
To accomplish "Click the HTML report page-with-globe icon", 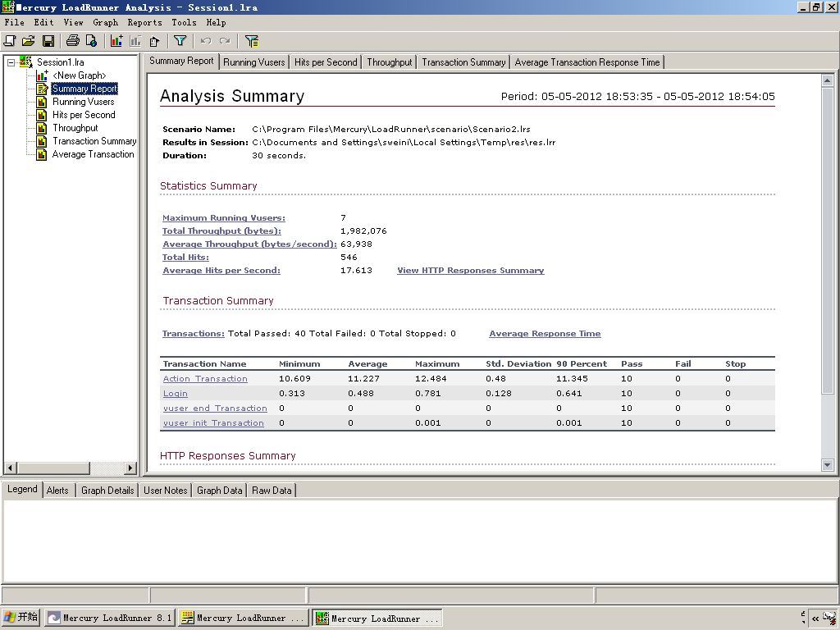I will tap(92, 41).
